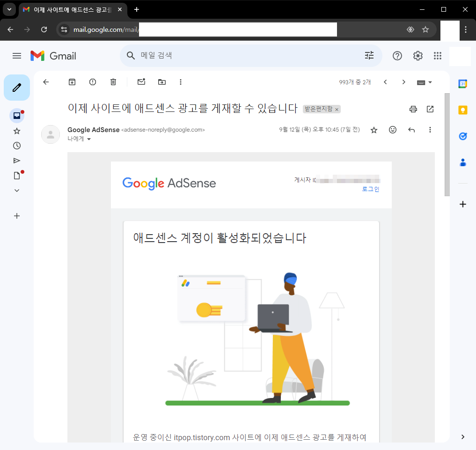Open Gmail settings gear
Image resolution: width=476 pixels, height=450 pixels.
click(417, 56)
